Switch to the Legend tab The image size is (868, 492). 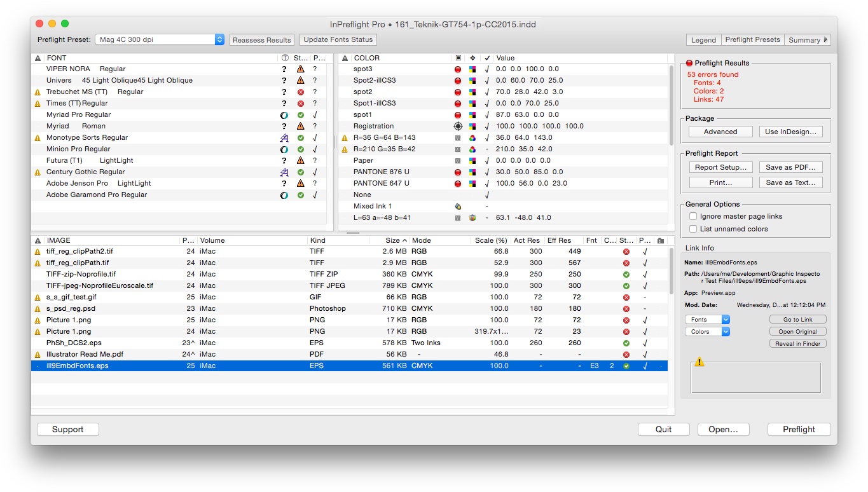703,40
